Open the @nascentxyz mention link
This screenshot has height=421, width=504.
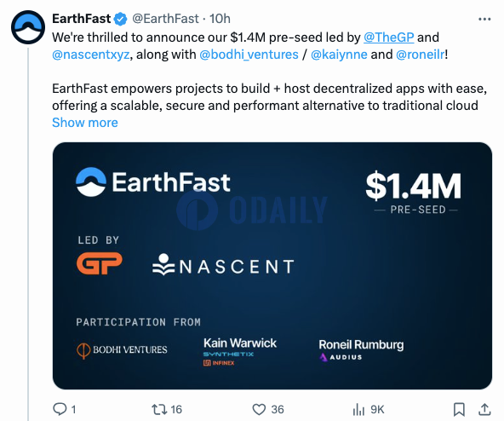[x=91, y=55]
